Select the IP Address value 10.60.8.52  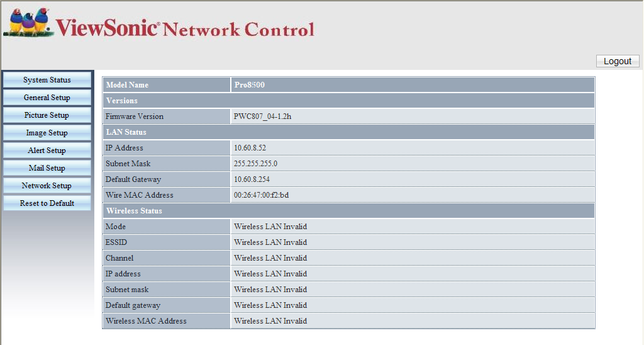(250, 147)
